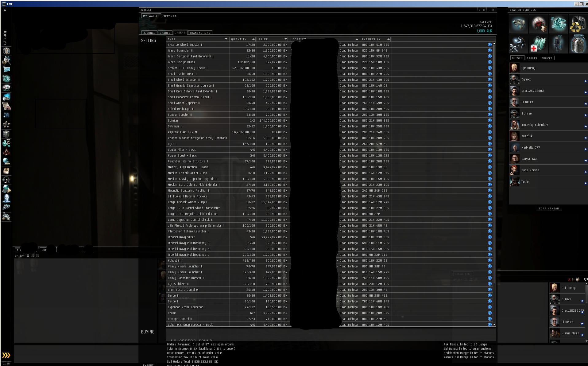Screen dimensions: 588x366
Task: Open the Assets safe icon in the Neocom
Action: [6, 134]
